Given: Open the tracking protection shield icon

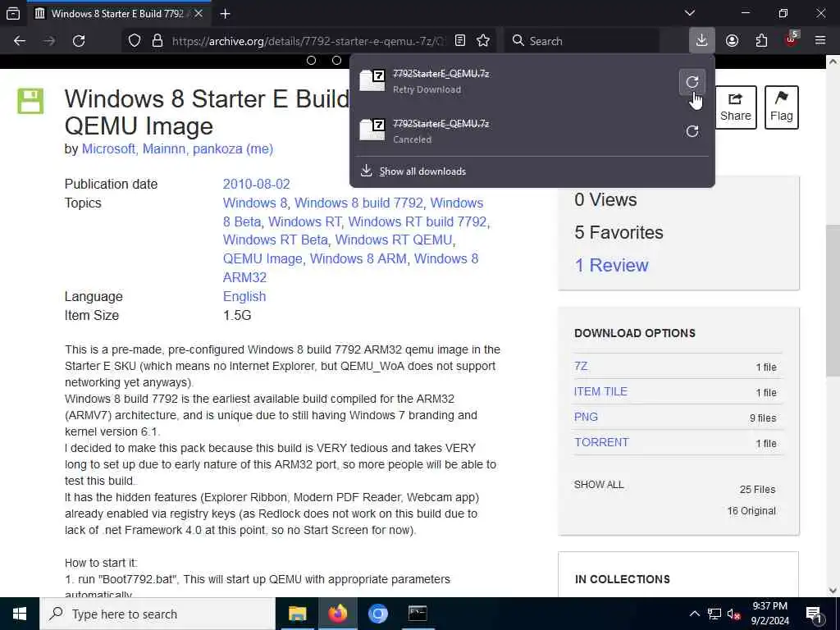Looking at the screenshot, I should click(135, 41).
